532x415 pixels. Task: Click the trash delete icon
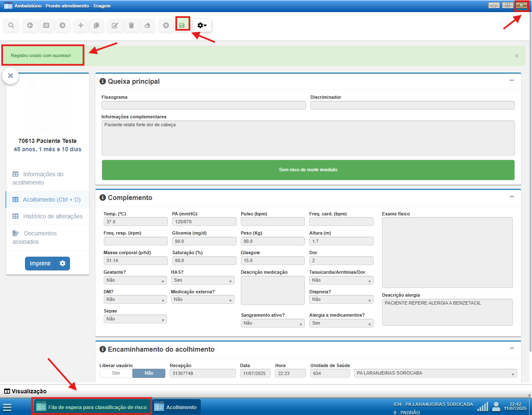coord(131,25)
